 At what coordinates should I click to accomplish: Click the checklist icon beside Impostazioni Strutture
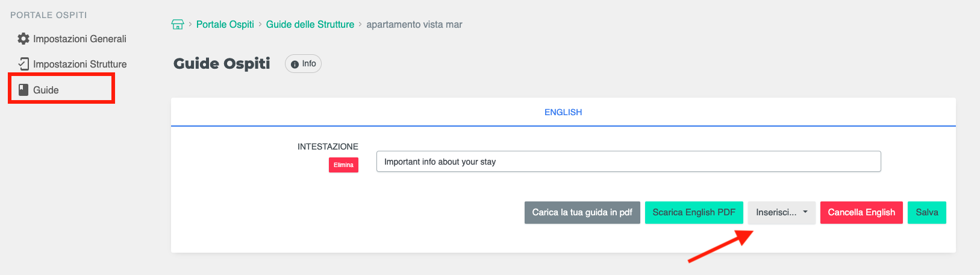click(23, 64)
